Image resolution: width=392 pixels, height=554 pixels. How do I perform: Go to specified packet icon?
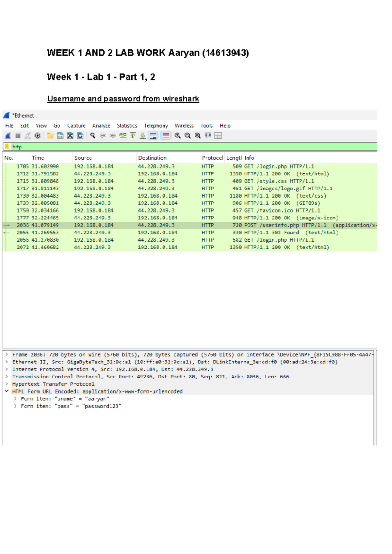click(x=123, y=136)
